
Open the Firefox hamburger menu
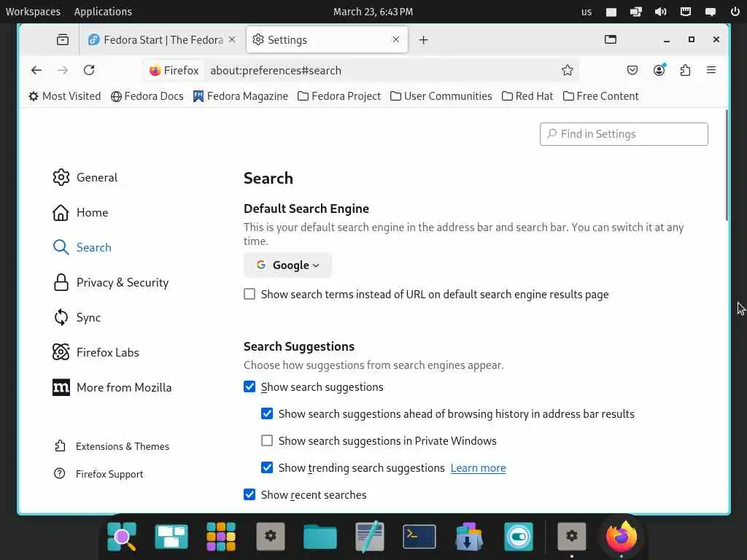click(711, 71)
